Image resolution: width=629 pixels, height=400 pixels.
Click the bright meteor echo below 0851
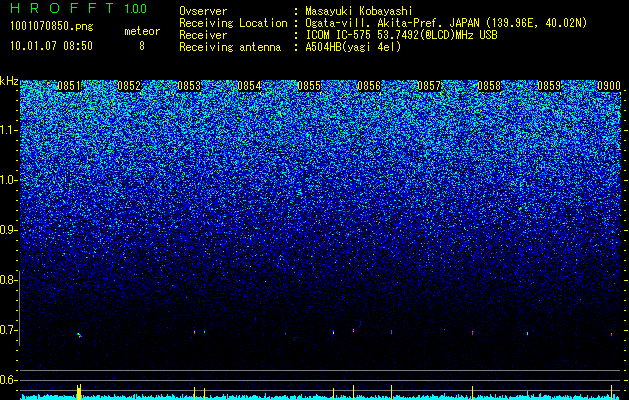point(79,335)
